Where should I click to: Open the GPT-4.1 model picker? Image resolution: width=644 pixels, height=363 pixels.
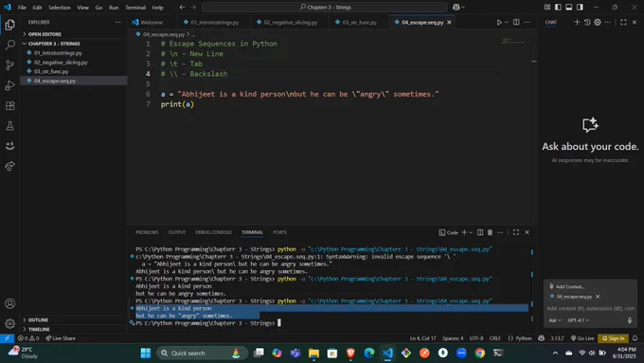[x=579, y=320]
